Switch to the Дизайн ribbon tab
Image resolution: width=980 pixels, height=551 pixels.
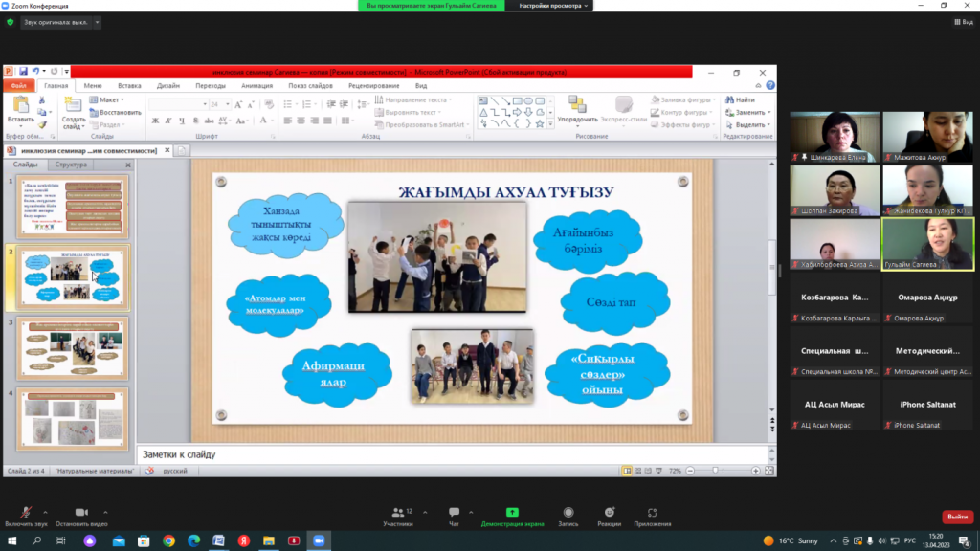pos(168,85)
